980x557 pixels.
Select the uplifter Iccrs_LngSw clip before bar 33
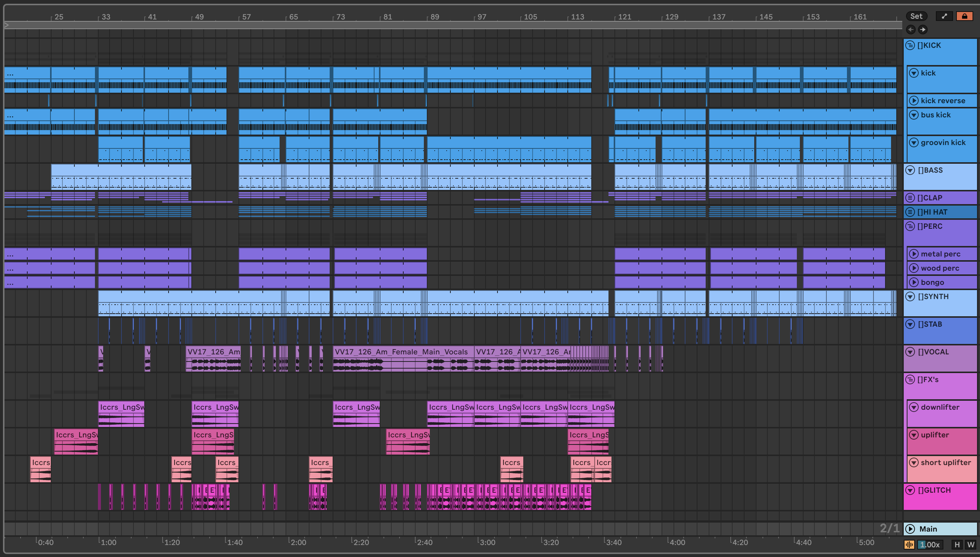tap(76, 442)
